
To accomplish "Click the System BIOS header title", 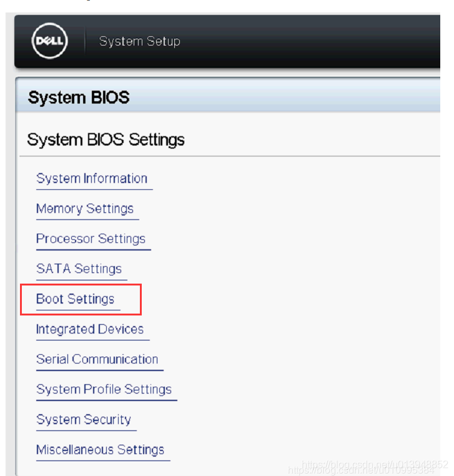I will (x=79, y=98).
